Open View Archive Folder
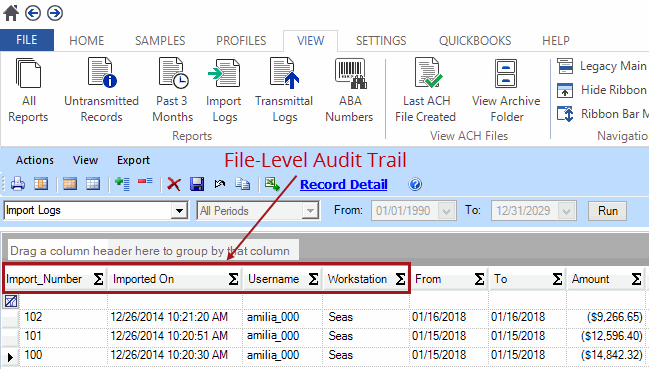The height and width of the screenshot is (369, 649). click(506, 90)
